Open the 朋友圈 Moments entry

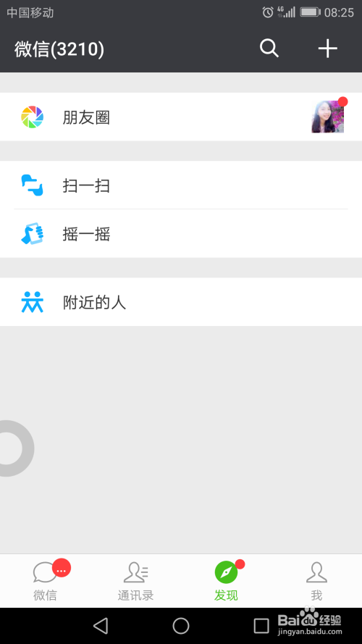(x=181, y=117)
